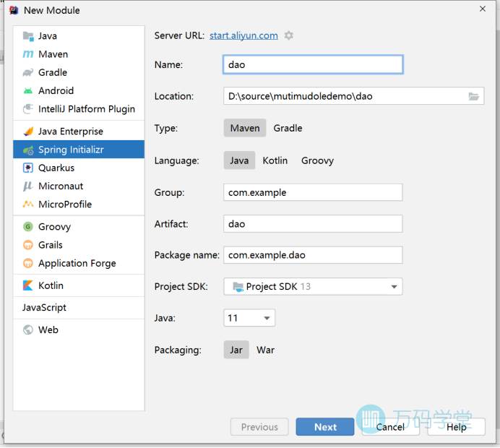Select the Java module type icon
The height and width of the screenshot is (448, 500).
click(x=28, y=36)
